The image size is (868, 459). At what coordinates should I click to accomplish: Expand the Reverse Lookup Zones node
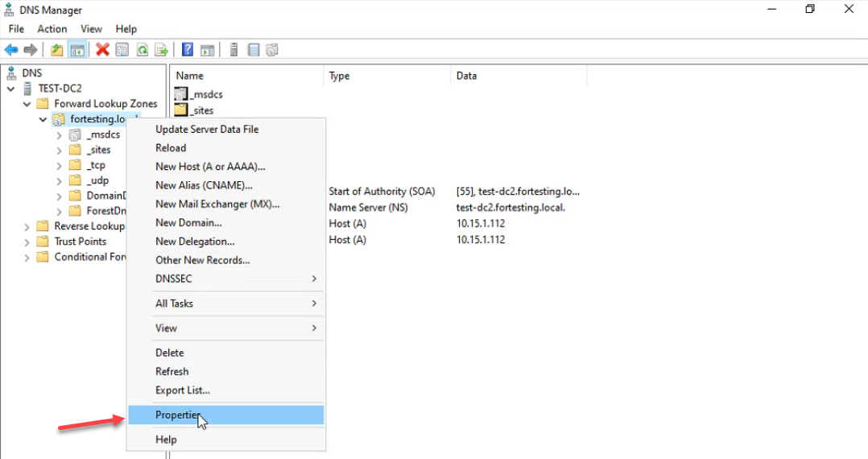(x=27, y=226)
